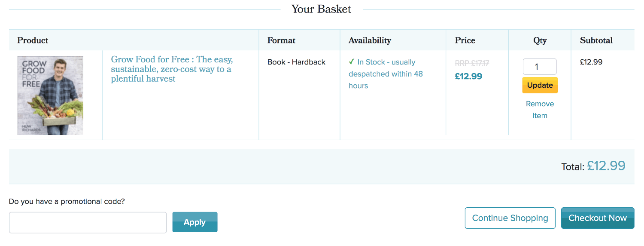The width and height of the screenshot is (644, 246).
Task: Select the Subtotal column header
Action: (596, 40)
